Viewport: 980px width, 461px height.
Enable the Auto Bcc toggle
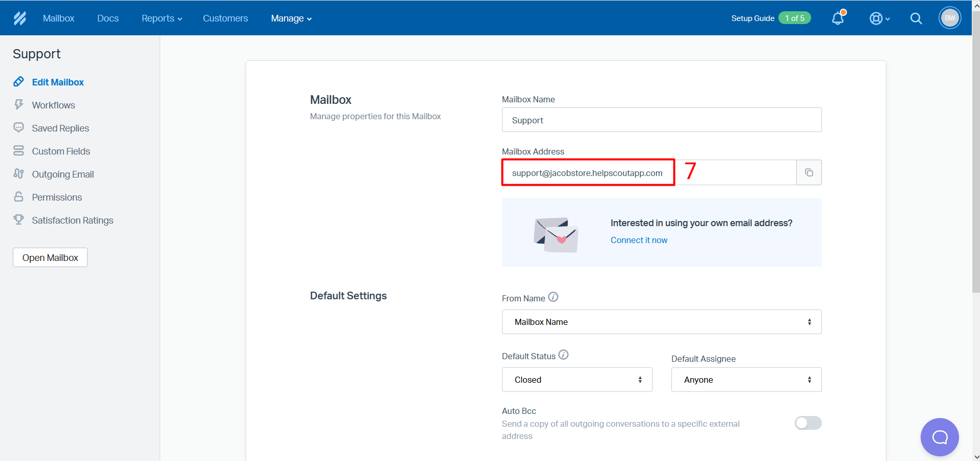[x=808, y=423]
